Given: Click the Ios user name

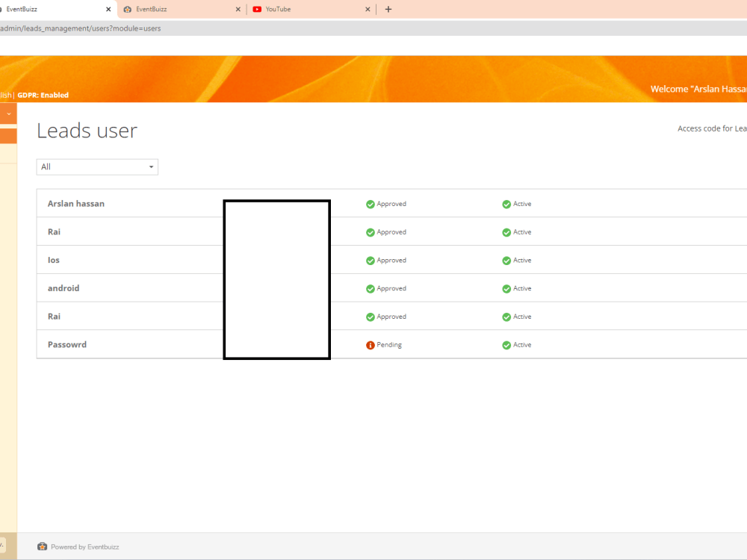Looking at the screenshot, I should pyautogui.click(x=53, y=260).
